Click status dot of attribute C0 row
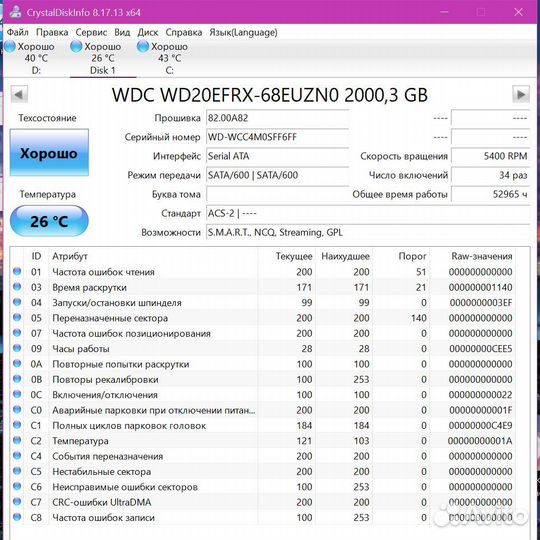 click(x=17, y=409)
